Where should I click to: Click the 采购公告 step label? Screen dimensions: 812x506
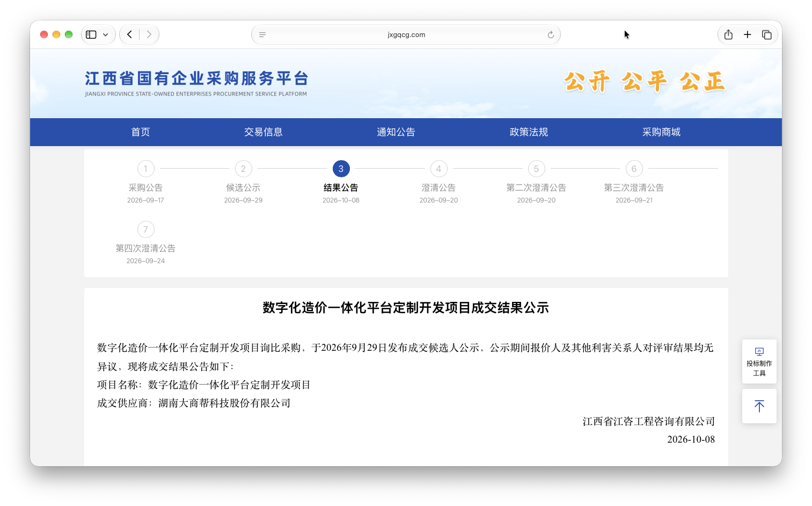point(145,187)
